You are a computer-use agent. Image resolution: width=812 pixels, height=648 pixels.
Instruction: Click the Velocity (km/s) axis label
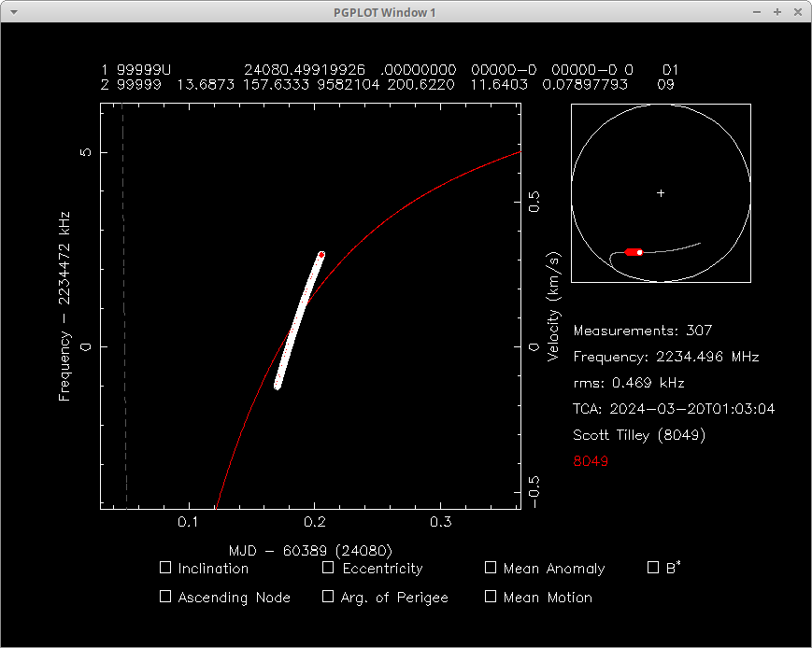click(553, 306)
